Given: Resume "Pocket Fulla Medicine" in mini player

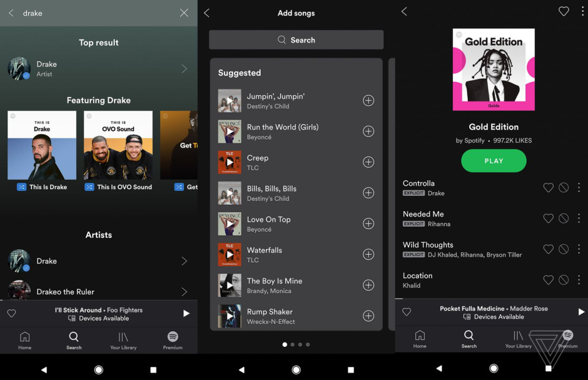Looking at the screenshot, I should pos(580,312).
